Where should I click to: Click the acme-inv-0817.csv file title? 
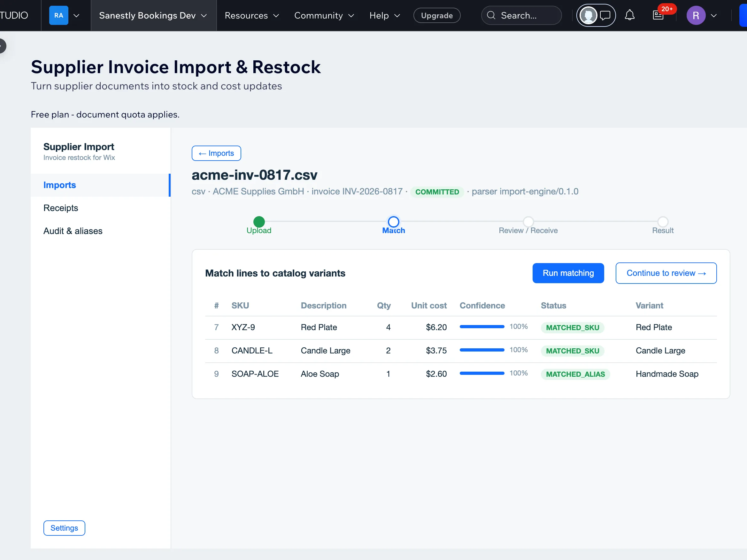[254, 175]
